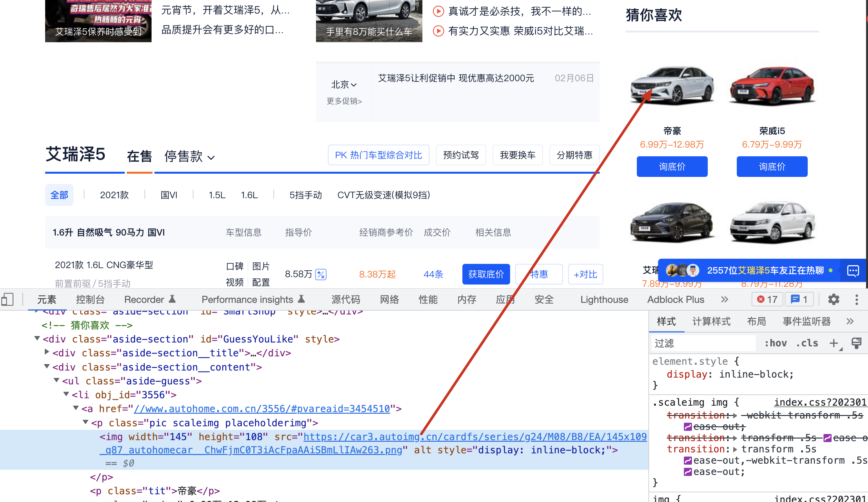Click price calculator icon next to 8.58万
The height and width of the screenshot is (502, 868).
(x=321, y=274)
